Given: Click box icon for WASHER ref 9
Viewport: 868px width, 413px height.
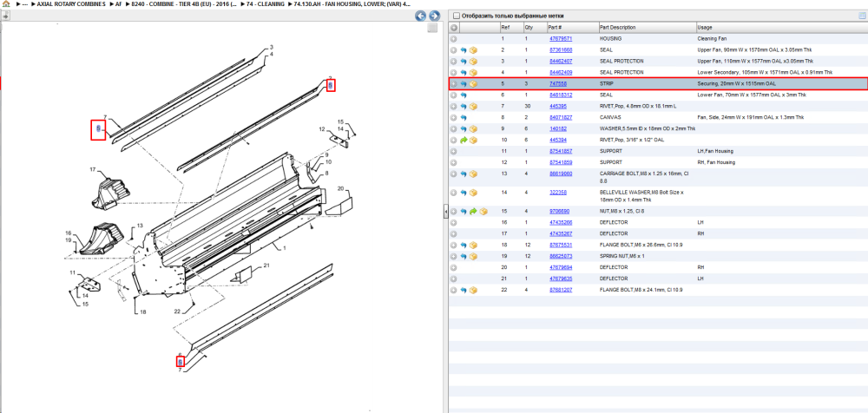Looking at the screenshot, I should (473, 129).
